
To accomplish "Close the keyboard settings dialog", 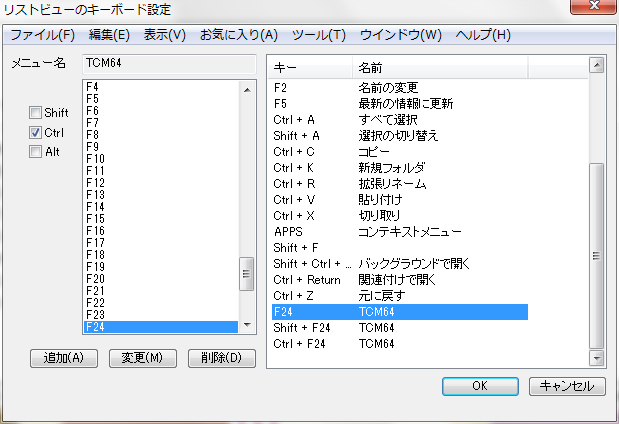I will pos(593,6).
